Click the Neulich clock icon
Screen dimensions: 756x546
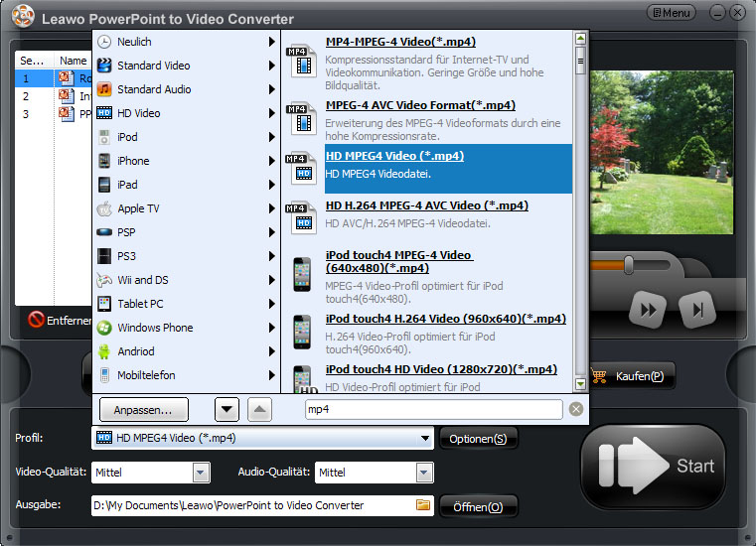coord(104,42)
